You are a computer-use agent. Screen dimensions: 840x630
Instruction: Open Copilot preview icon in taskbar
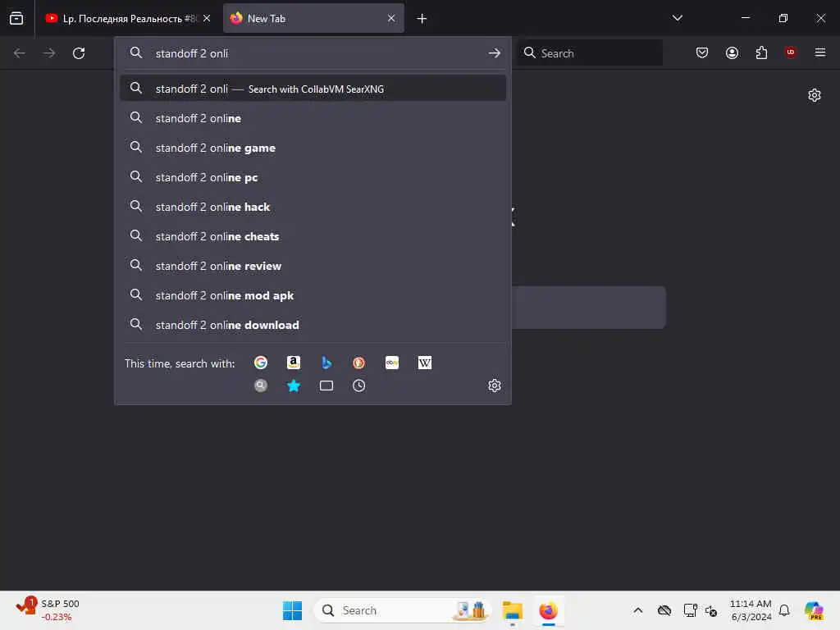click(x=815, y=610)
